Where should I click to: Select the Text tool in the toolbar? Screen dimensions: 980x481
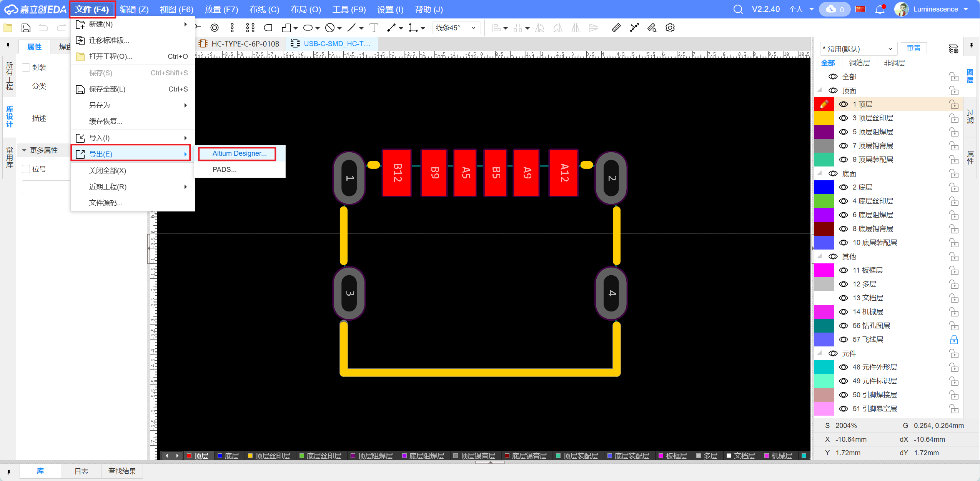click(373, 28)
